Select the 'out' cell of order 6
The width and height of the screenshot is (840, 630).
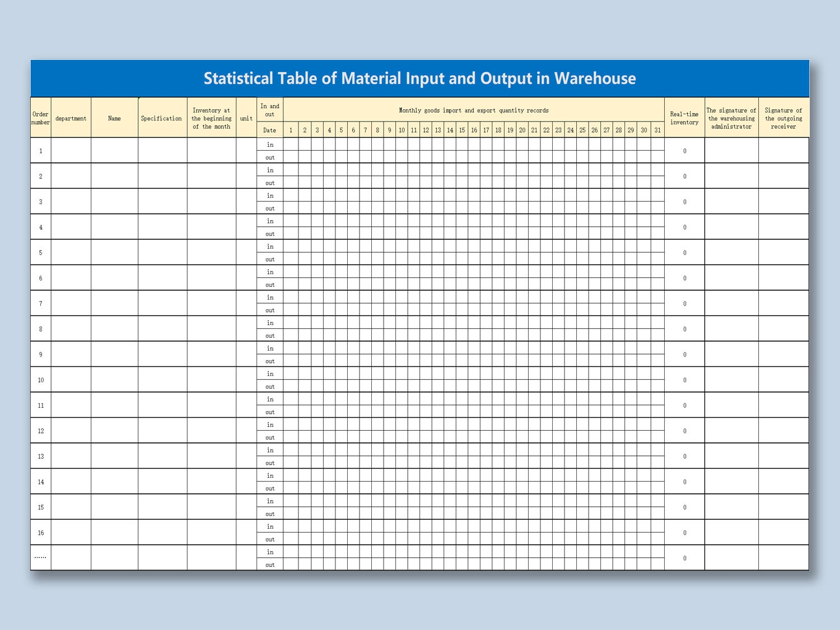coord(270,284)
